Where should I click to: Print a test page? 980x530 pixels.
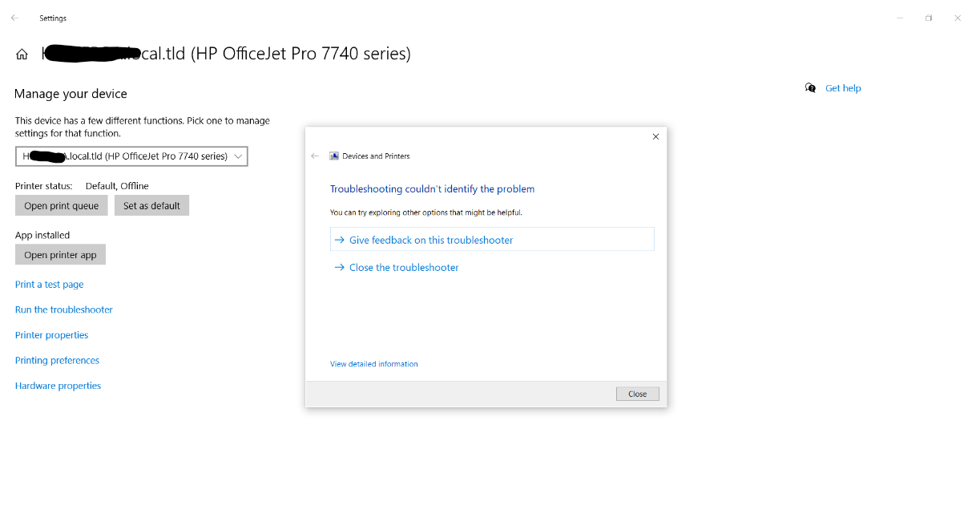tap(49, 285)
